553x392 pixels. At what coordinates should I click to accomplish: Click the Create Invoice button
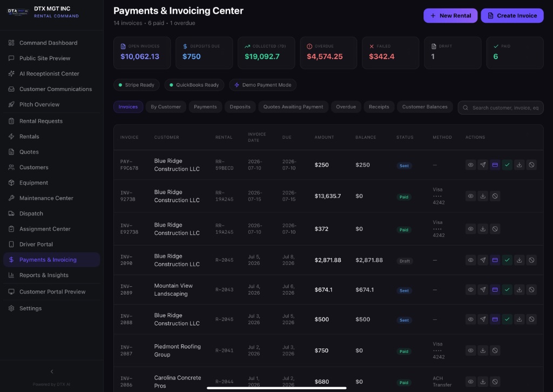pos(512,16)
